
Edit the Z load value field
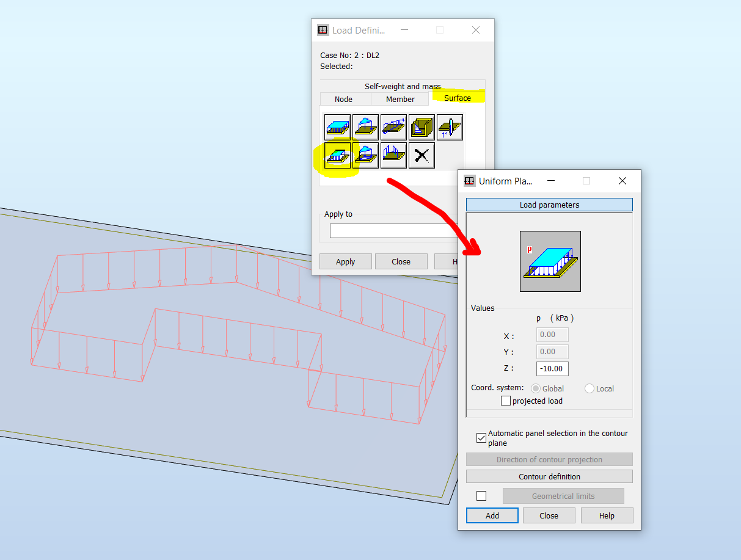point(552,368)
